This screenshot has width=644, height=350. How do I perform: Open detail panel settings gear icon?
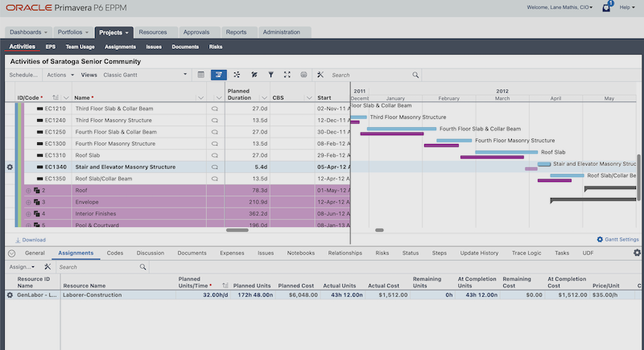point(637,253)
